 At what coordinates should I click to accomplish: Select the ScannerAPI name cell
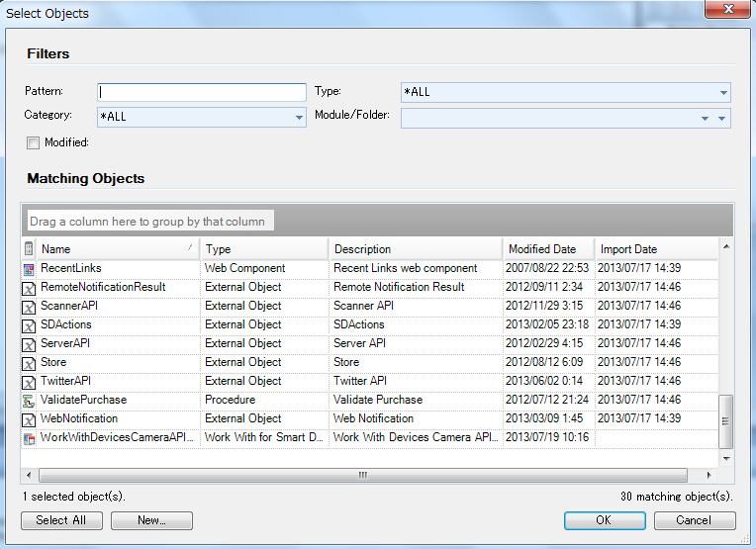[69, 306]
